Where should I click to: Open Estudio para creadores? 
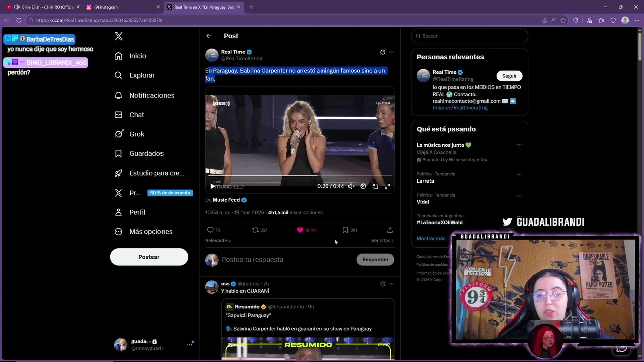[x=149, y=173]
